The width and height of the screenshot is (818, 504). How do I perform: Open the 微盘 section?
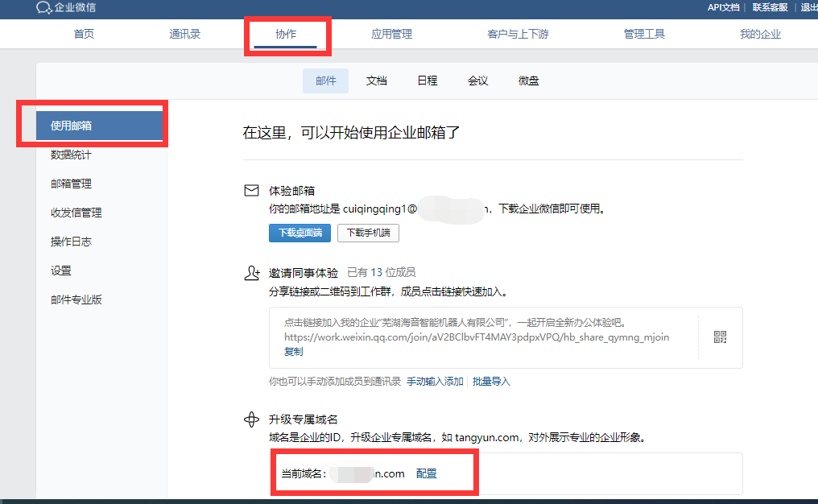[x=528, y=80]
